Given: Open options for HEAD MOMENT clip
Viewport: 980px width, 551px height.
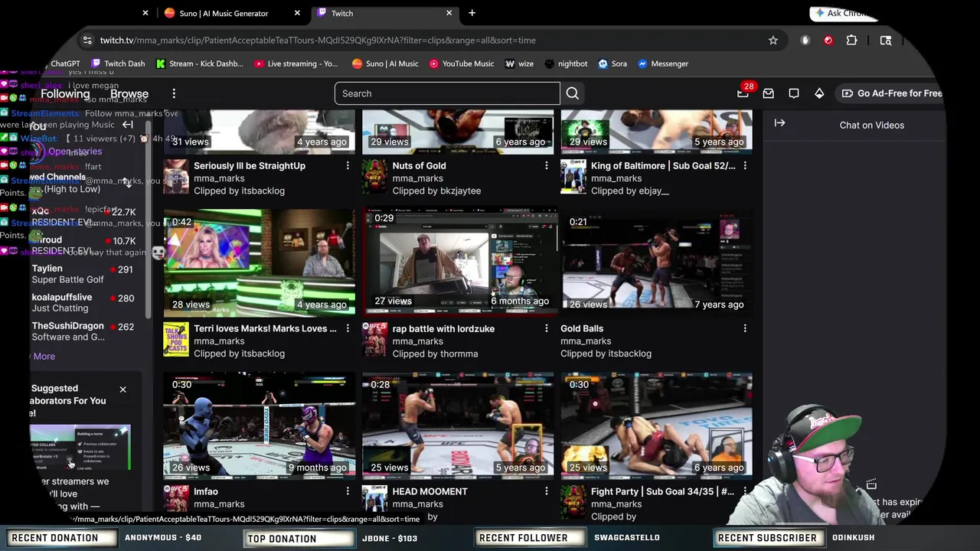Looking at the screenshot, I should click(546, 492).
